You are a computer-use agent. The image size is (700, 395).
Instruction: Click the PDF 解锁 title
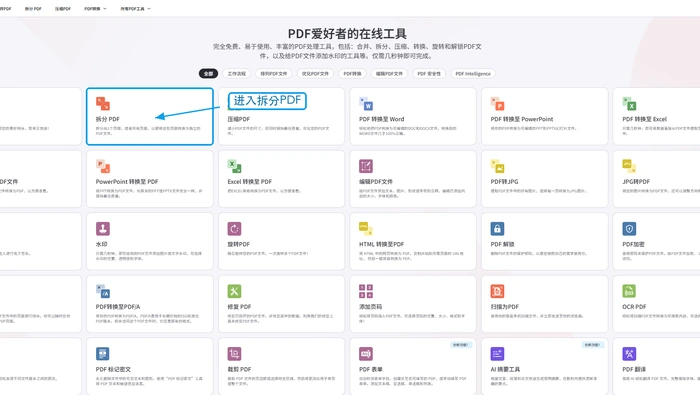click(503, 244)
